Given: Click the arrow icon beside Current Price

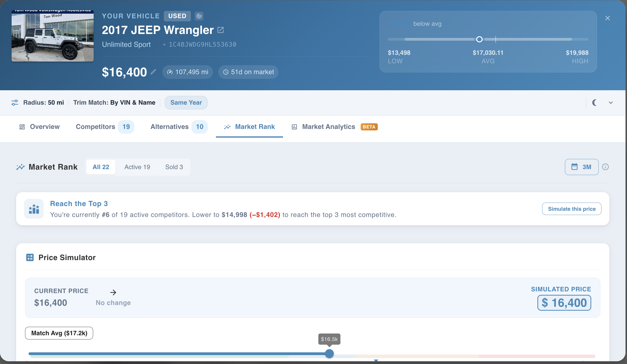Looking at the screenshot, I should [x=113, y=292].
